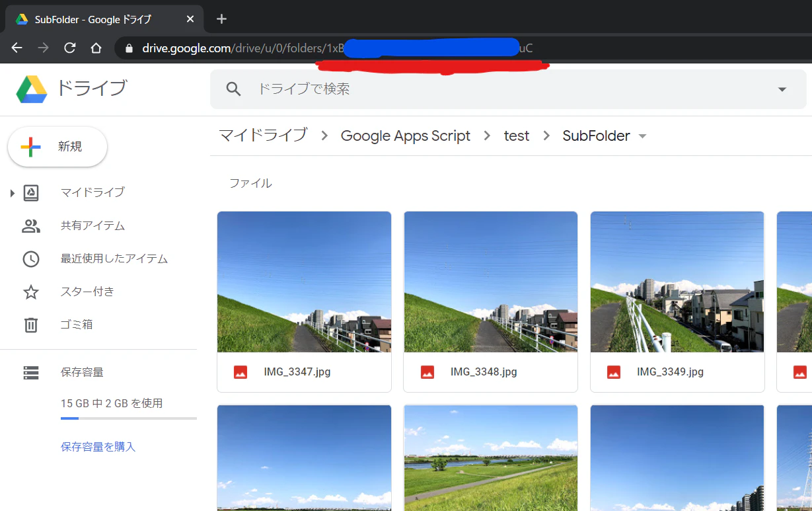Click the 新規 button
812x511 pixels.
(57, 147)
